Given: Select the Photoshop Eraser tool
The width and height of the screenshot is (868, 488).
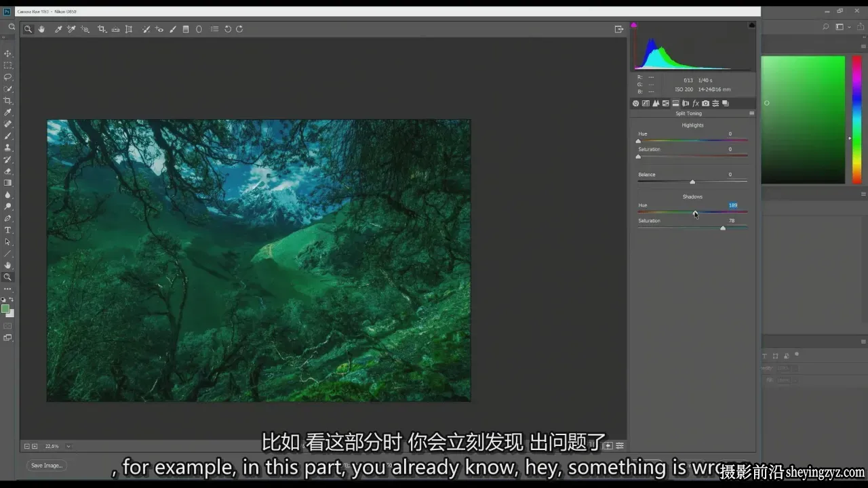Looking at the screenshot, I should 8,171.
